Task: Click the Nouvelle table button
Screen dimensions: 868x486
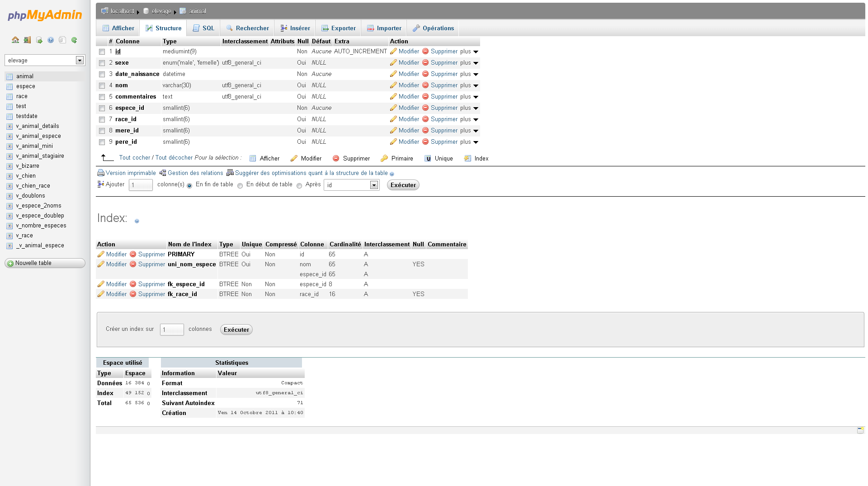Action: point(45,263)
